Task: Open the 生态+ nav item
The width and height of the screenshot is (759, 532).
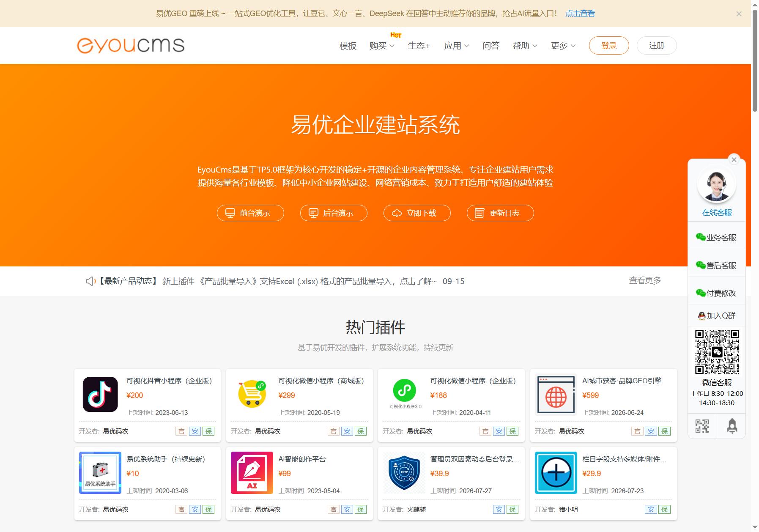Action: [419, 46]
